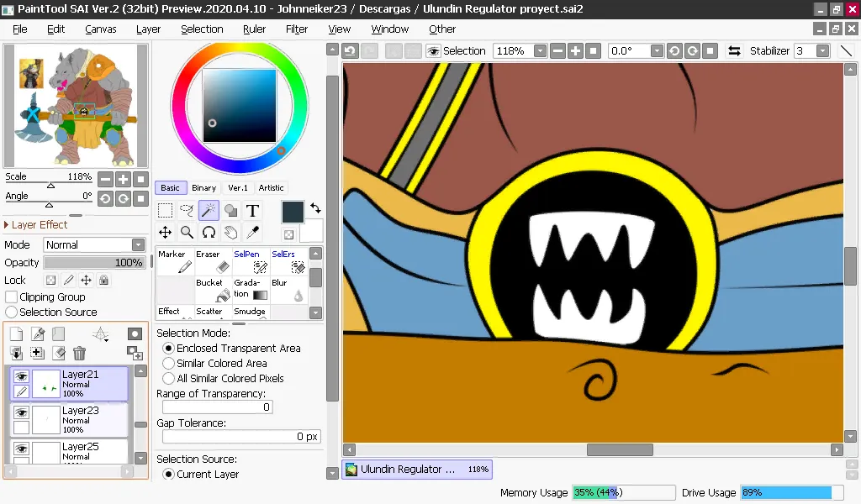Screen dimensions: 861x504
Task: Select the Move tool
Action: point(165,233)
